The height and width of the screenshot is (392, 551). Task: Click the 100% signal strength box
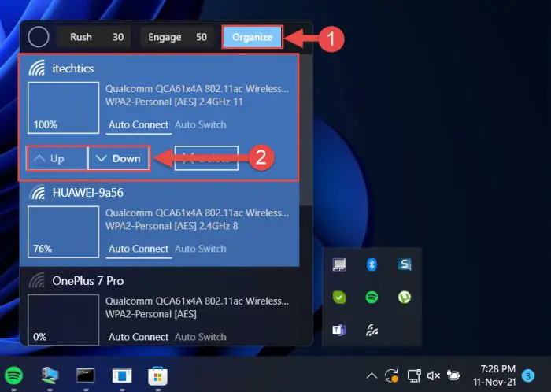coord(63,108)
